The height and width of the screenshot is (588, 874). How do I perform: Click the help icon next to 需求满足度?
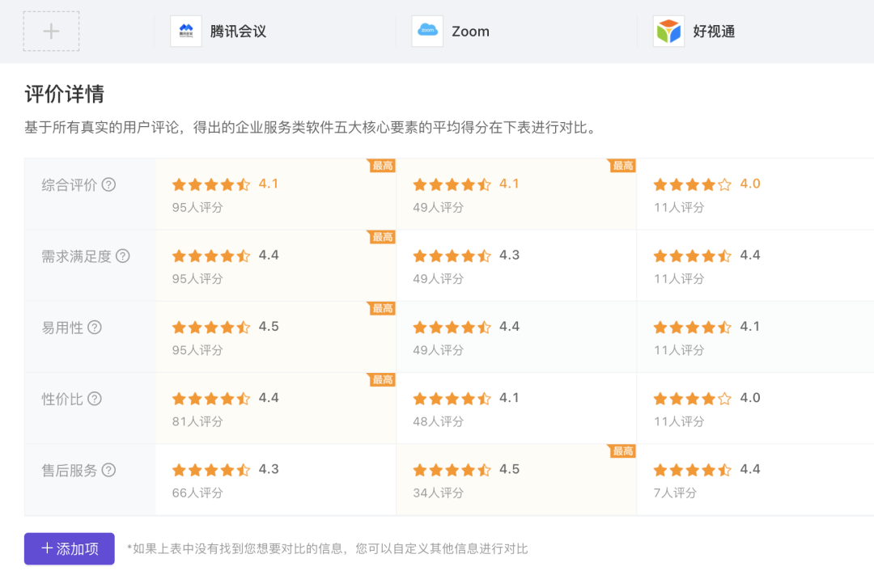coord(123,256)
